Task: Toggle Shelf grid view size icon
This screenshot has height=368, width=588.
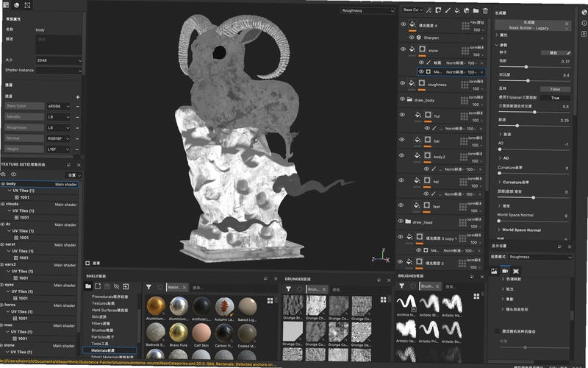Action: tap(270, 300)
